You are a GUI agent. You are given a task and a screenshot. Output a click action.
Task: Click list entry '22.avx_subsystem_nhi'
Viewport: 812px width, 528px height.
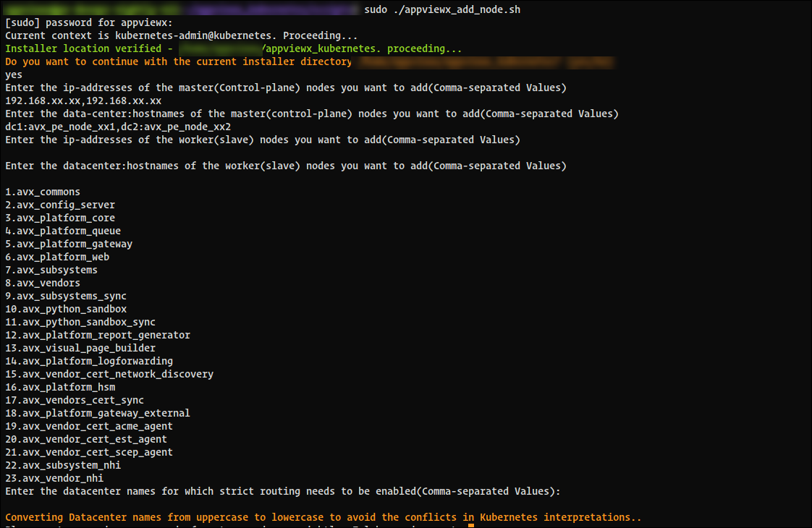(x=63, y=465)
